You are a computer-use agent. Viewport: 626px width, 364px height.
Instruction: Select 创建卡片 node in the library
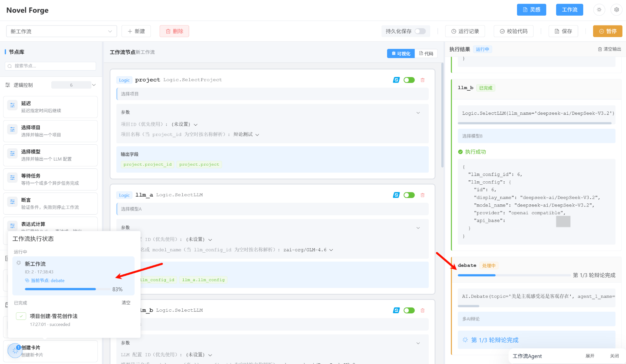(x=51, y=351)
